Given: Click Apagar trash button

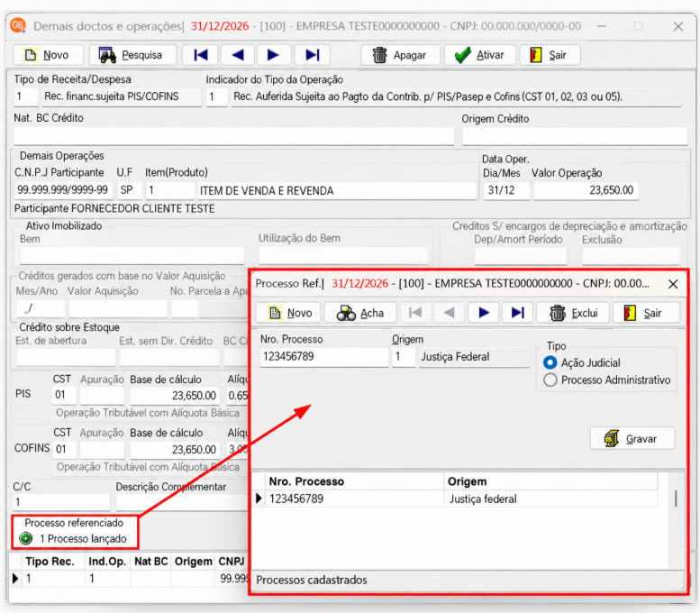Looking at the screenshot, I should point(400,55).
